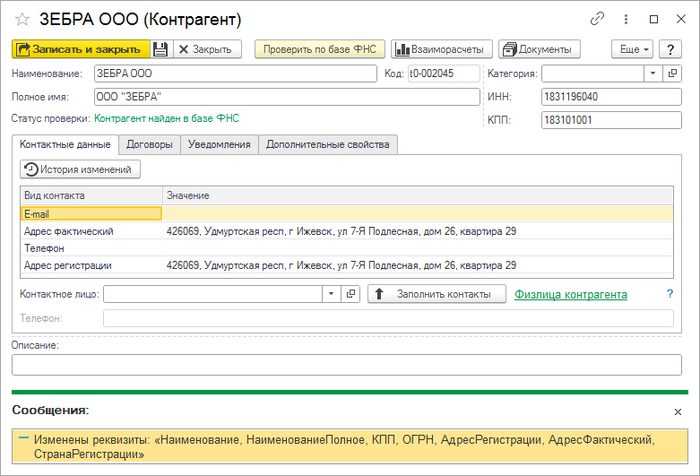
Task: Expand the Категория dropdown list
Action: pyautogui.click(x=653, y=73)
